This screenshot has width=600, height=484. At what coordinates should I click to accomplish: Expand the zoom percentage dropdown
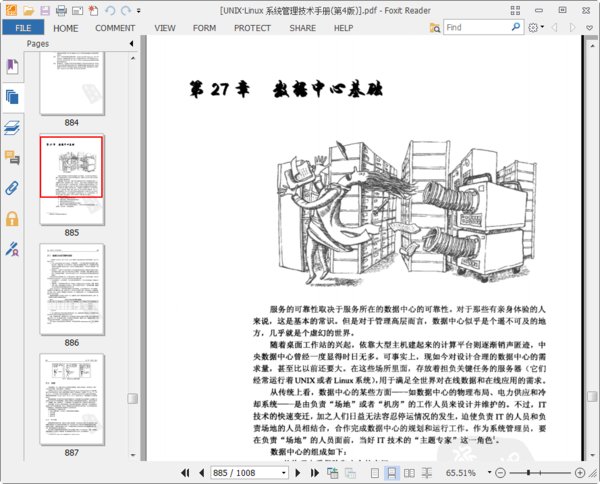click(487, 472)
